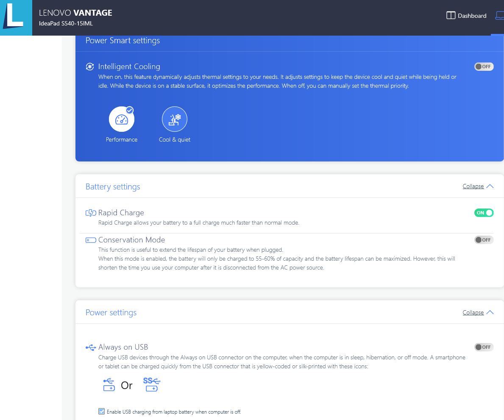Collapse the Battery settings section
504x420 pixels.
[473, 186]
